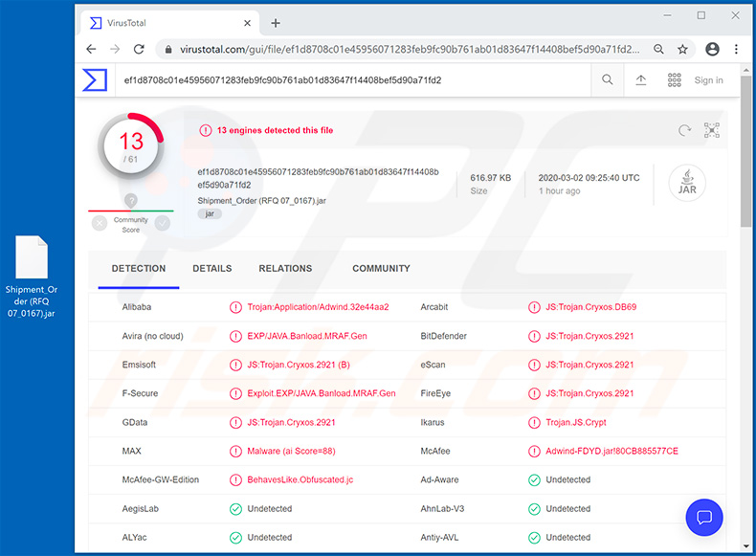
Task: Open the Chrome profile avatar
Action: [712, 49]
